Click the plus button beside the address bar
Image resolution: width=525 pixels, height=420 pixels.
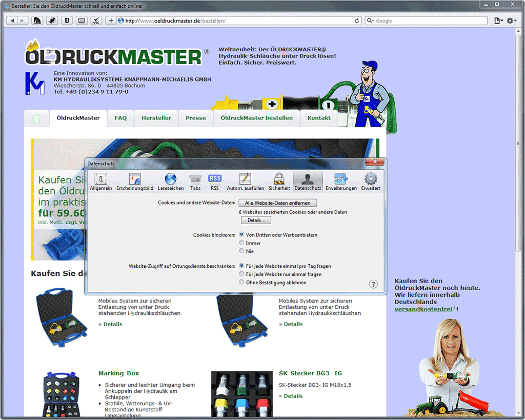click(x=111, y=21)
